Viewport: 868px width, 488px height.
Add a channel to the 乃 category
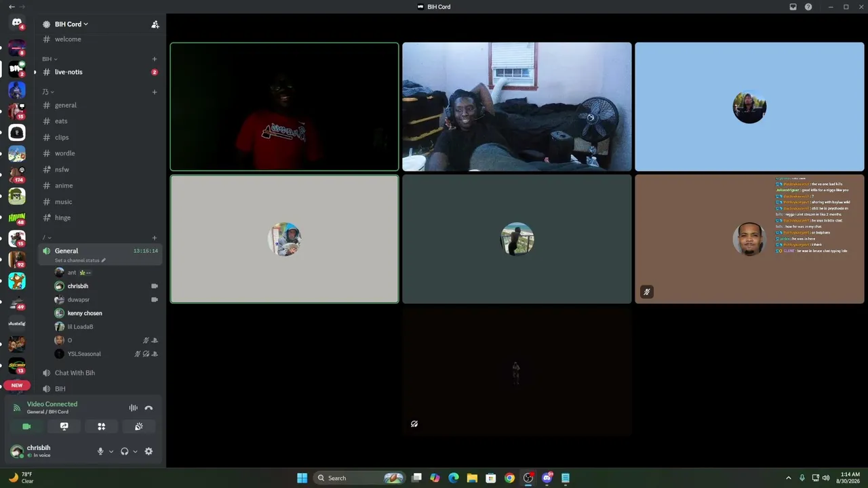coord(155,91)
